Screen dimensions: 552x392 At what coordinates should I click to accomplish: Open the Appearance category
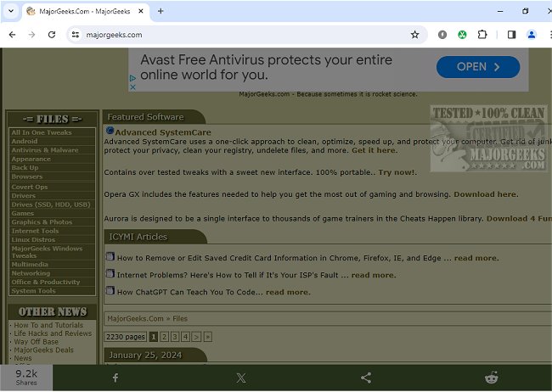click(31, 159)
